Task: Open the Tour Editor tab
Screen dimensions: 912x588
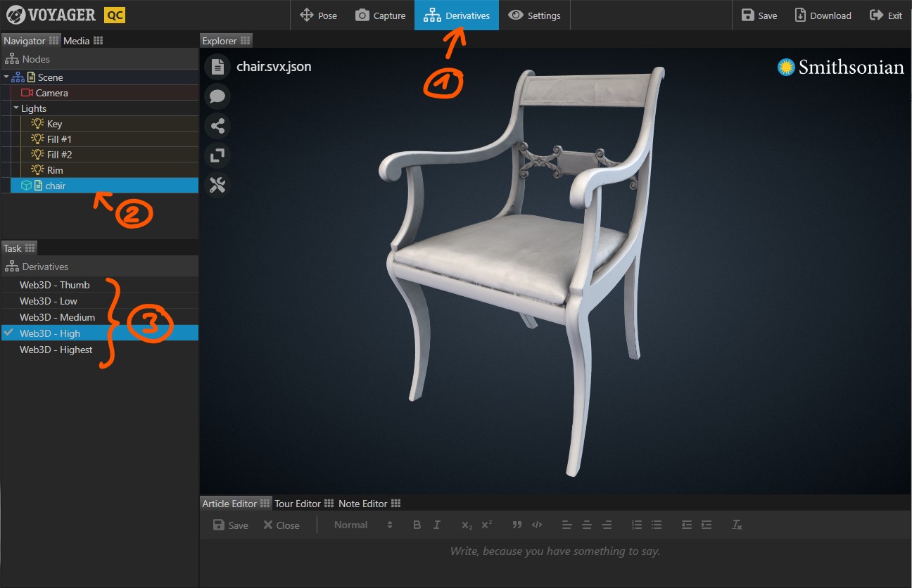Action: 297,504
